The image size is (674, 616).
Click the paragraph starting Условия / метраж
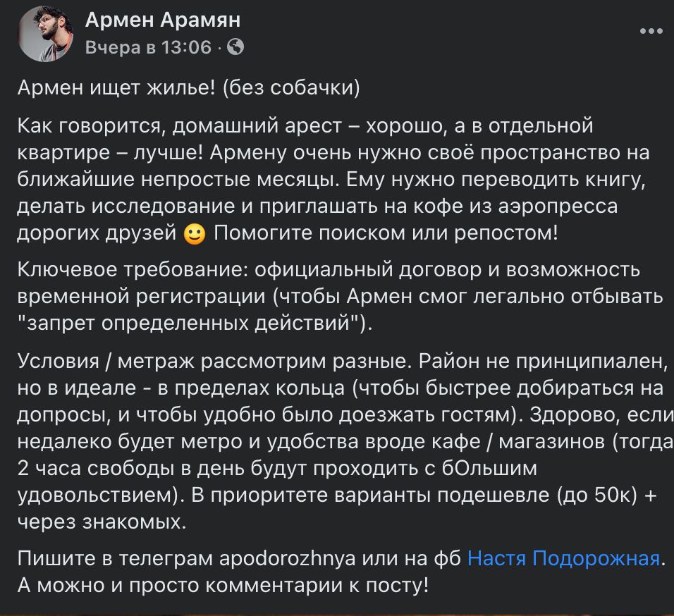click(x=344, y=441)
